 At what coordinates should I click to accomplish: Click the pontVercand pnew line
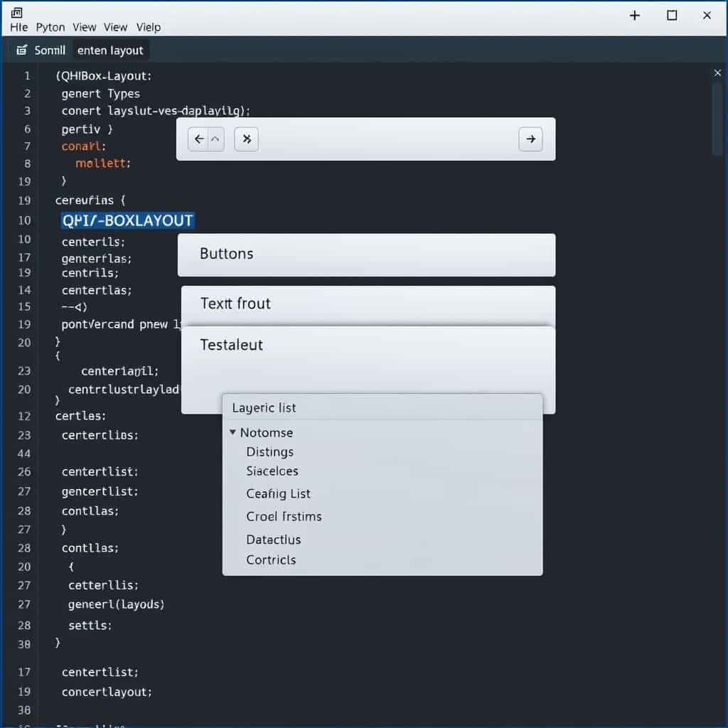pos(121,324)
